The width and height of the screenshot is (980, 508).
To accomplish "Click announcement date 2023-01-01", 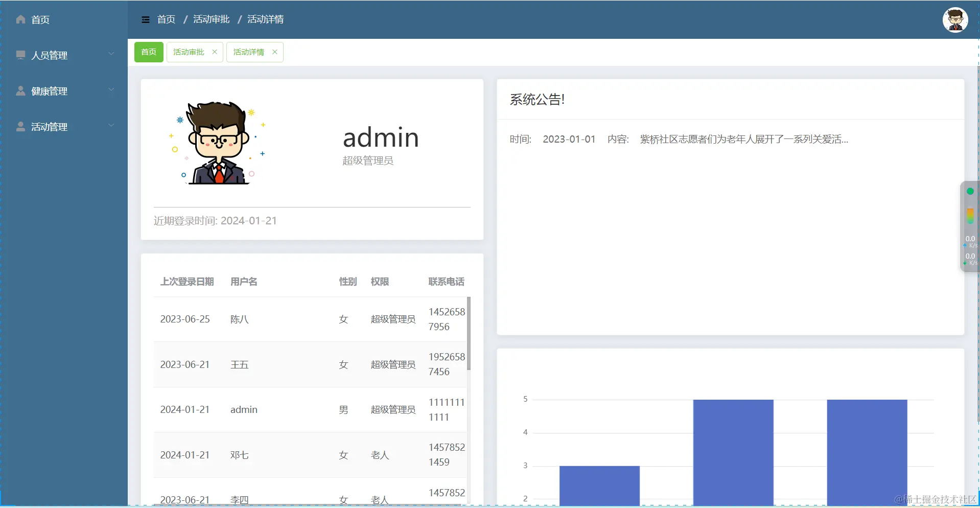I will [x=569, y=139].
